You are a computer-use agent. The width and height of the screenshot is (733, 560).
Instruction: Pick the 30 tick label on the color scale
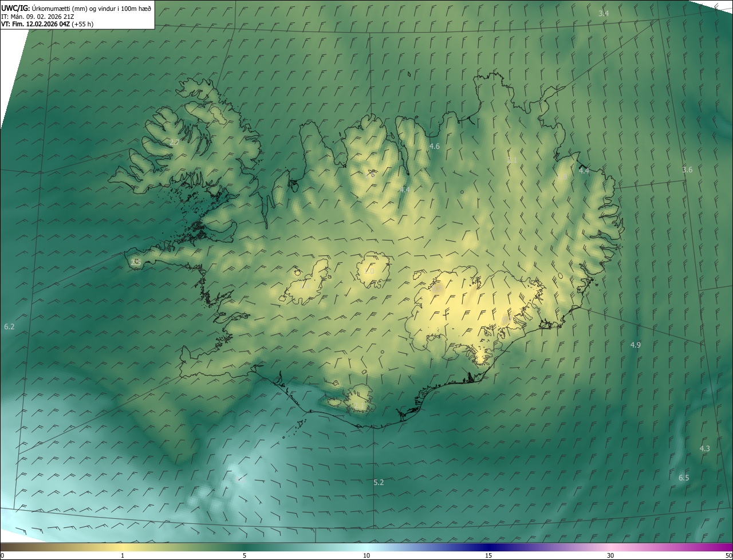point(610,555)
